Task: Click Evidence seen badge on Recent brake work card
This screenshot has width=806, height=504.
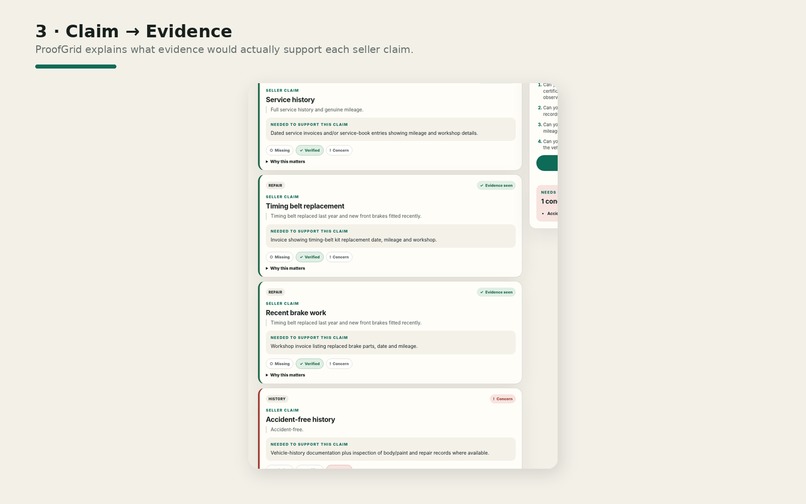Action: coord(496,292)
